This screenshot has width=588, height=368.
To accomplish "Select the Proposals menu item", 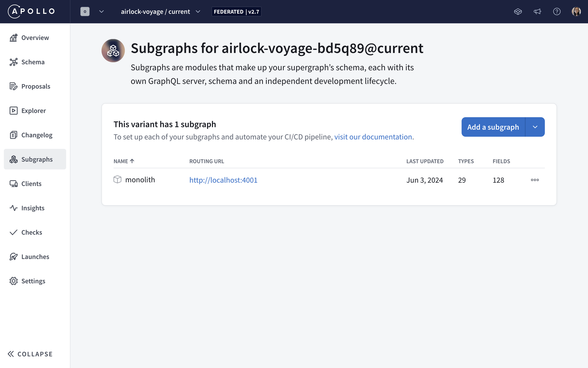I will (36, 86).
